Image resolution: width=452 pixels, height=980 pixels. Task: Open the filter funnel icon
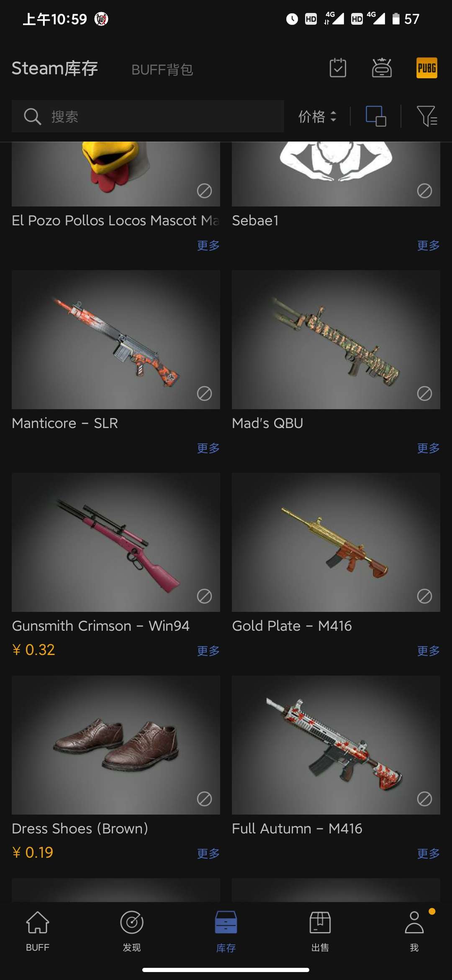click(427, 116)
